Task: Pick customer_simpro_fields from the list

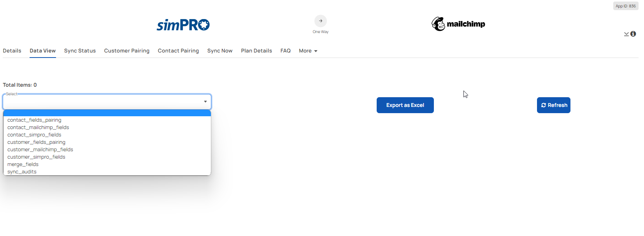Action: 107,157
